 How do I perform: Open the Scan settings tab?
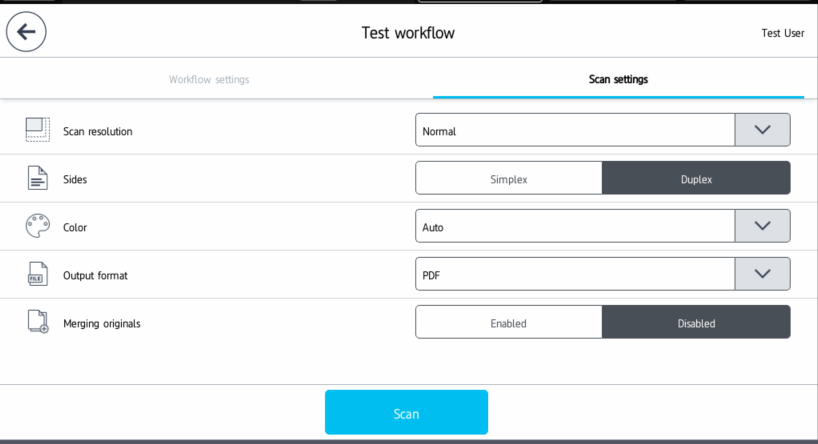click(618, 79)
